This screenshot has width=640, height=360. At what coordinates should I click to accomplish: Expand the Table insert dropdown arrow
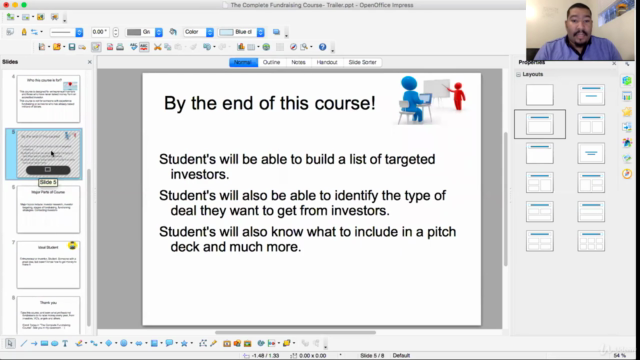click(258, 47)
